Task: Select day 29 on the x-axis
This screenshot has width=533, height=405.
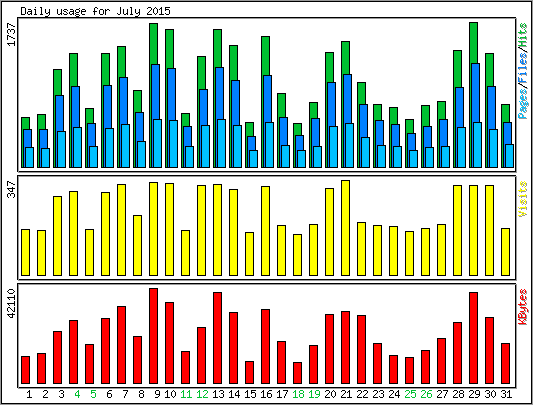Action: click(474, 394)
